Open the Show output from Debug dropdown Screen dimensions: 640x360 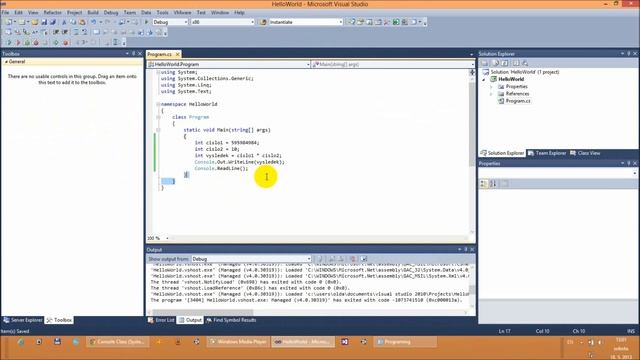(251, 259)
